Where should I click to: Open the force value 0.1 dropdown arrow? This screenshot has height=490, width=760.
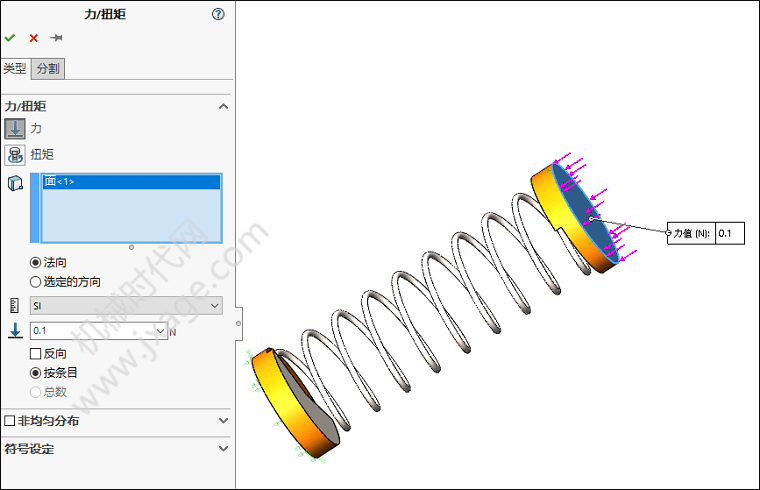pos(161,331)
